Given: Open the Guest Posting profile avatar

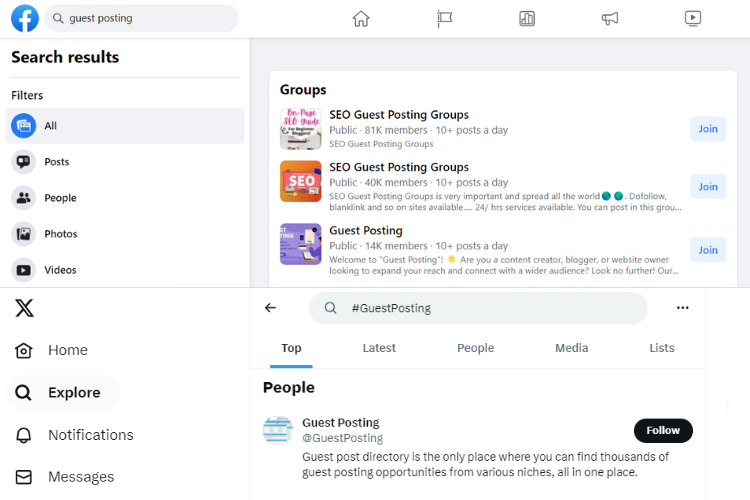Looking at the screenshot, I should click(278, 430).
